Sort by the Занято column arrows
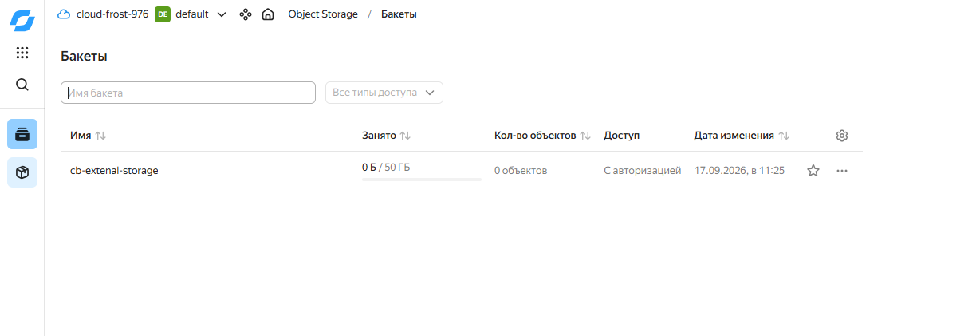Screen dimensions: 980x336 (405, 136)
